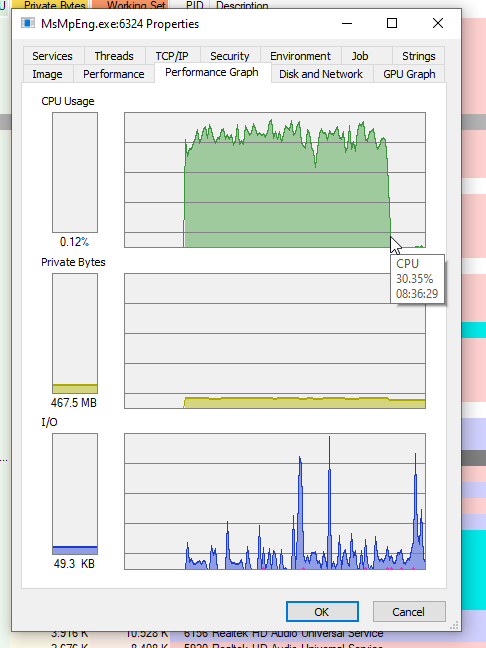Image resolution: width=486 pixels, height=648 pixels.
Task: Select the Security tab
Action: 230,56
